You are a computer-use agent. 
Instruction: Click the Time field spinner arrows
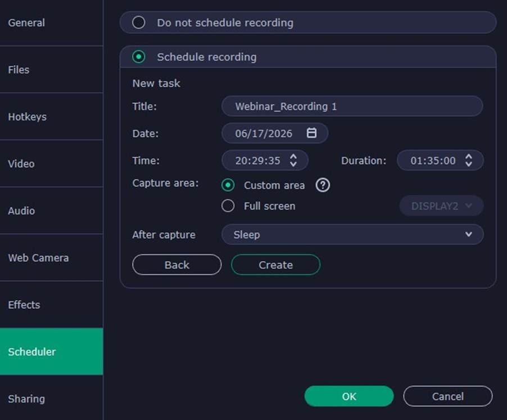click(x=293, y=161)
